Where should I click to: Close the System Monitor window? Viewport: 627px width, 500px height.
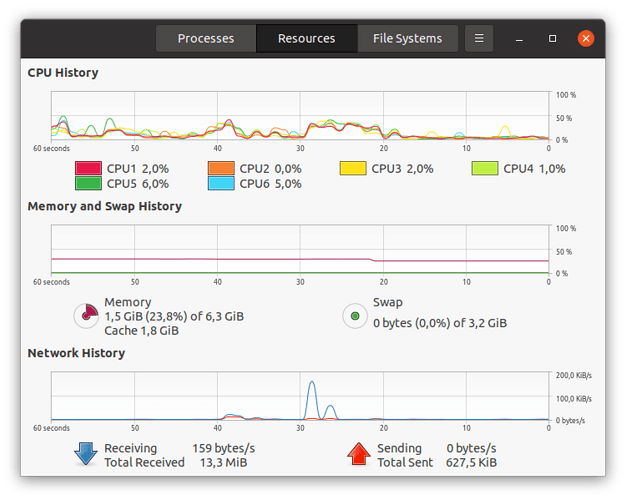586,38
